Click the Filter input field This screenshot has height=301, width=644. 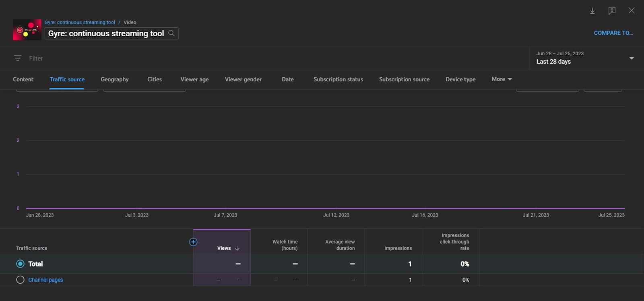pyautogui.click(x=36, y=58)
